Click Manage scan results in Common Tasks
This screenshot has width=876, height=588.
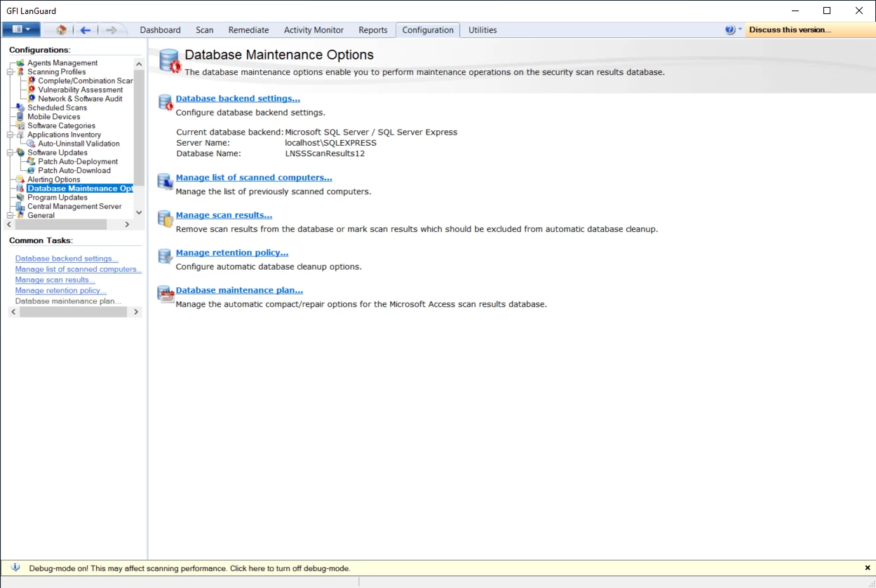coord(55,280)
